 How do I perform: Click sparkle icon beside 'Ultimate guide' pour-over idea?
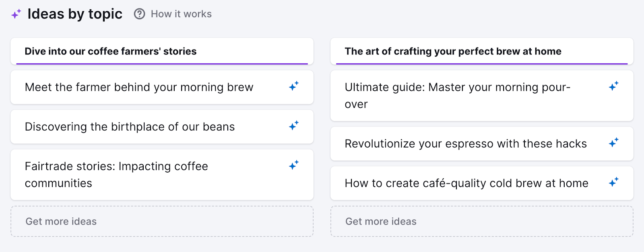click(614, 86)
